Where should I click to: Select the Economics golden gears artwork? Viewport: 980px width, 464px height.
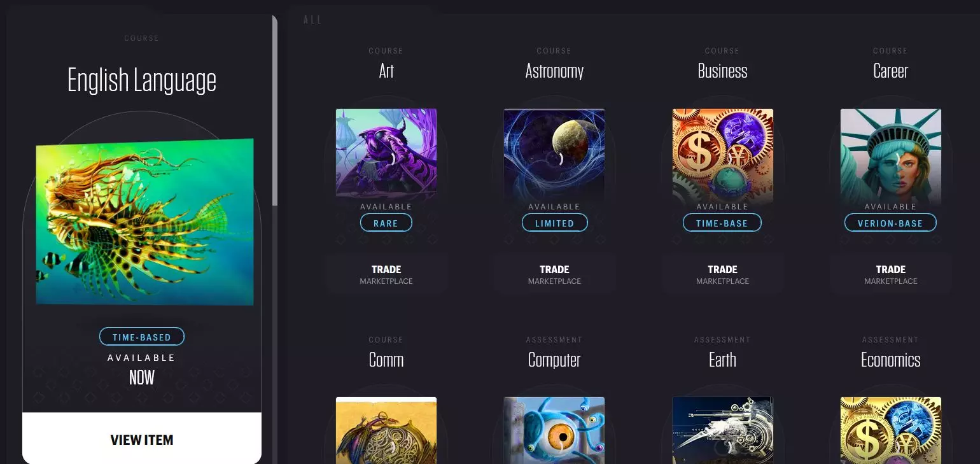(891, 430)
